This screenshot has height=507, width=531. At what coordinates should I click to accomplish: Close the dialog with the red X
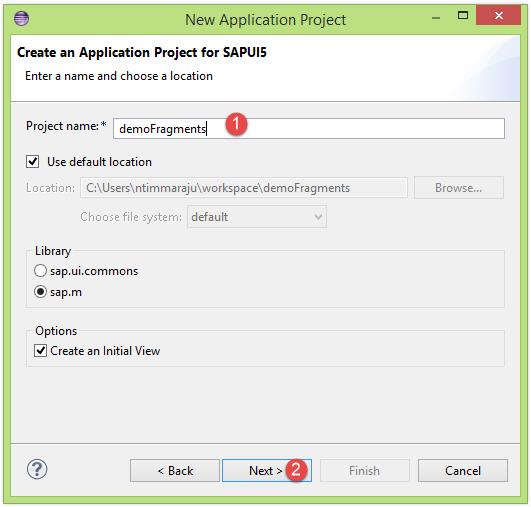(x=498, y=15)
